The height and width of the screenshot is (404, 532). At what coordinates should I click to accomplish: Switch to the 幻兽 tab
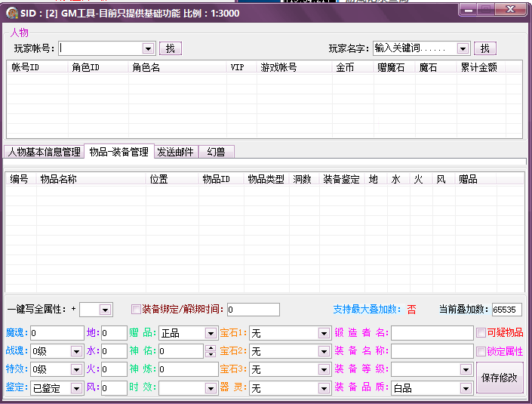pyautogui.click(x=216, y=152)
